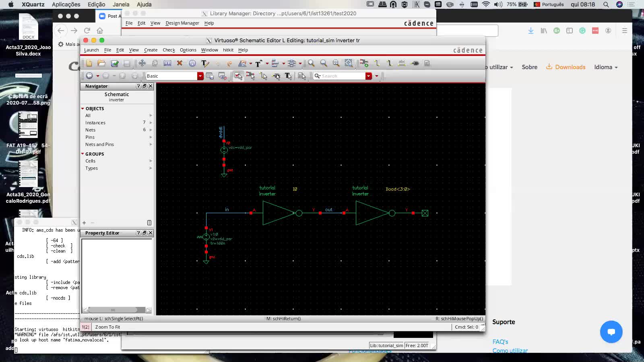
Task: Toggle the select text T cursor icon
Action: click(x=288, y=76)
